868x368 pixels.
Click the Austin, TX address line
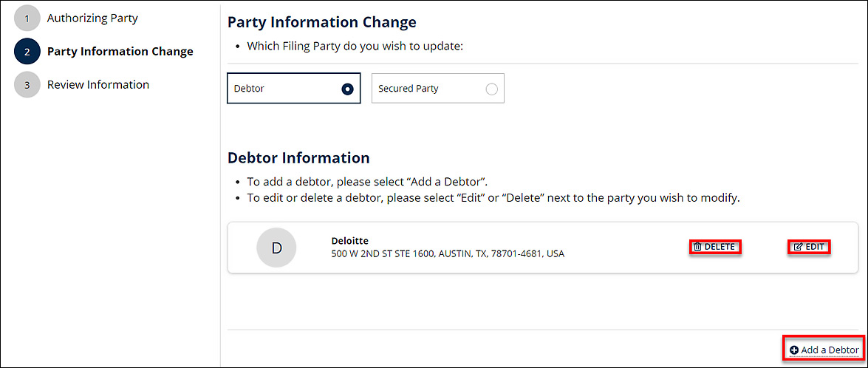(448, 254)
